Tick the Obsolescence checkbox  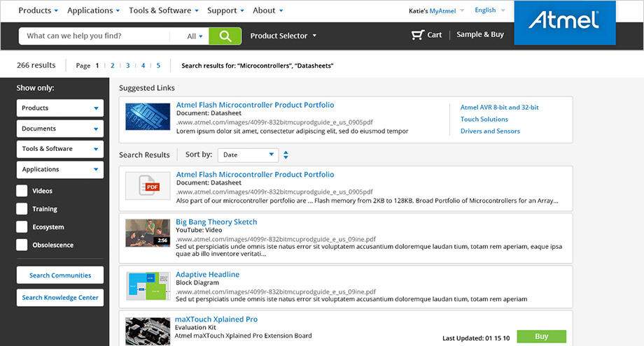(22, 245)
